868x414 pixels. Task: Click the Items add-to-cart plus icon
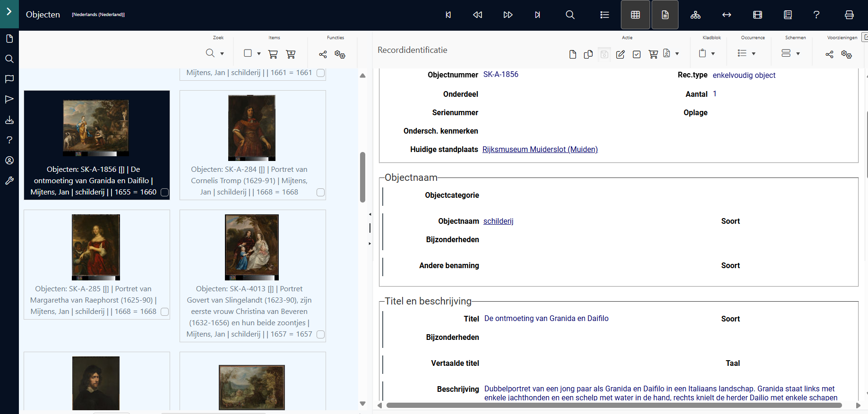pos(291,54)
